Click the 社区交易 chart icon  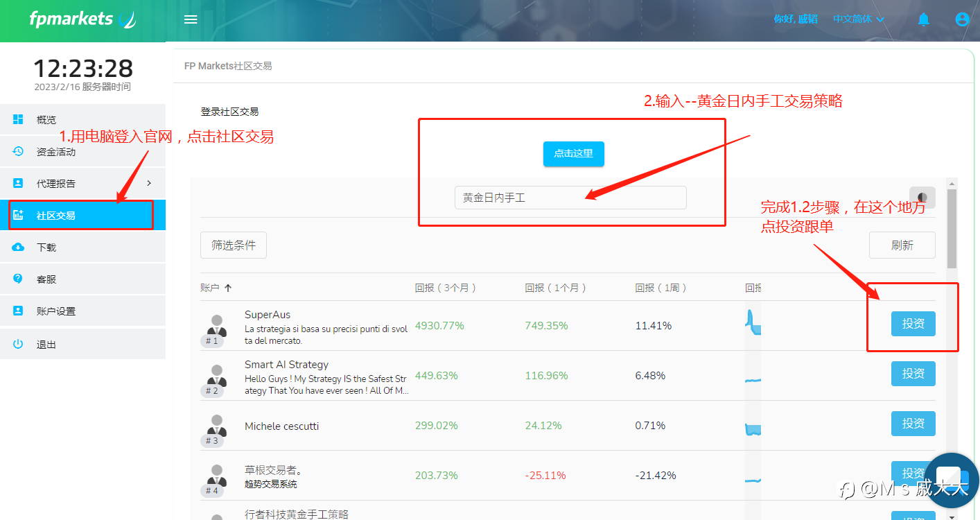tap(18, 215)
